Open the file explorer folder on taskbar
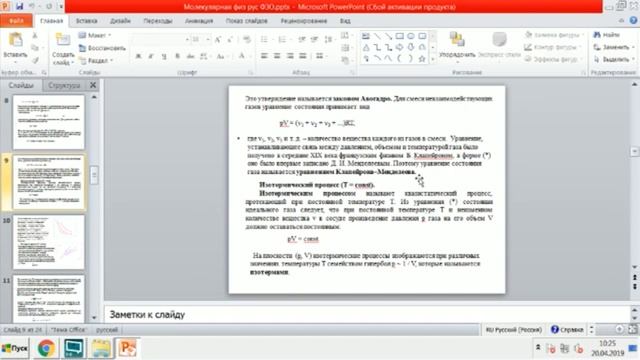The height and width of the screenshot is (360, 640). click(100, 349)
